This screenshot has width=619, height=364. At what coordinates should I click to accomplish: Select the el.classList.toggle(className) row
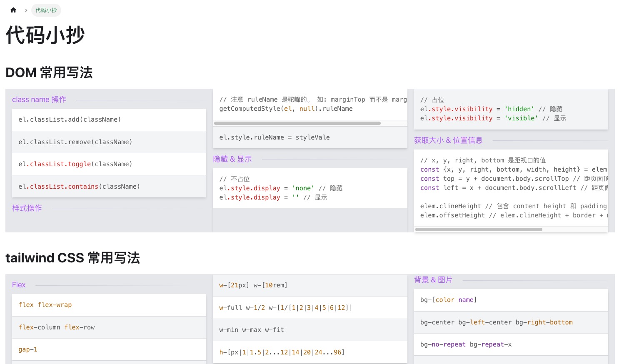point(109,164)
